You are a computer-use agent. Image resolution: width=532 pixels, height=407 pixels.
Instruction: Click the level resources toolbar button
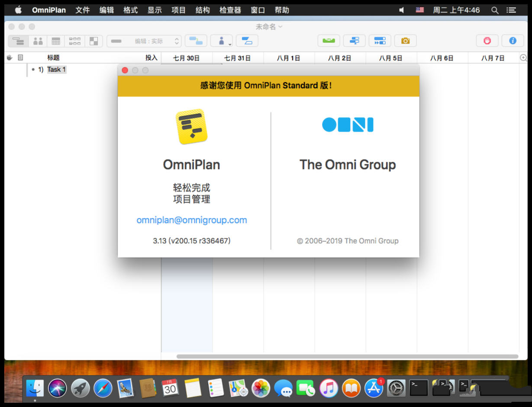[x=355, y=41]
